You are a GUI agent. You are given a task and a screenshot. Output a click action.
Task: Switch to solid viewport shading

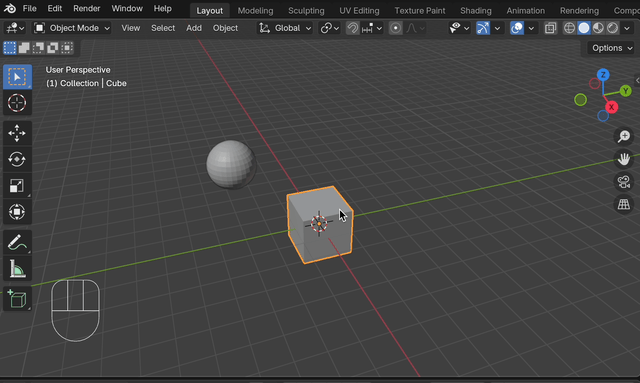point(584,28)
